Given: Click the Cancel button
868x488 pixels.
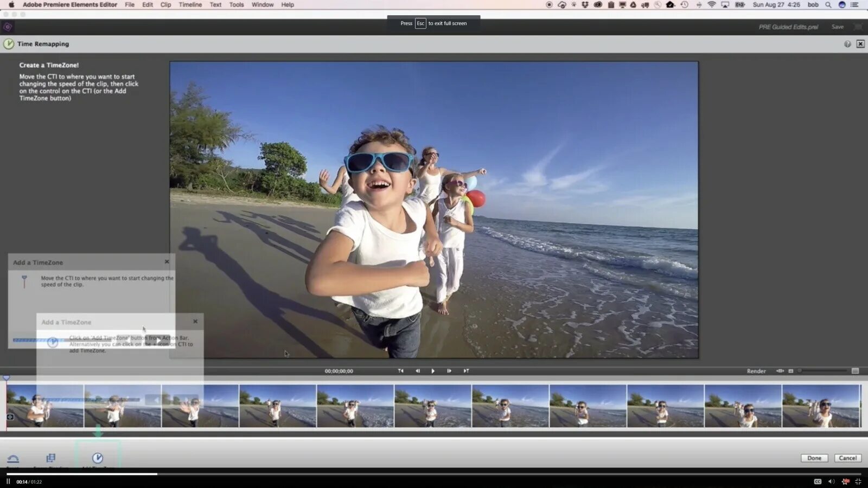Looking at the screenshot, I should pos(847,458).
